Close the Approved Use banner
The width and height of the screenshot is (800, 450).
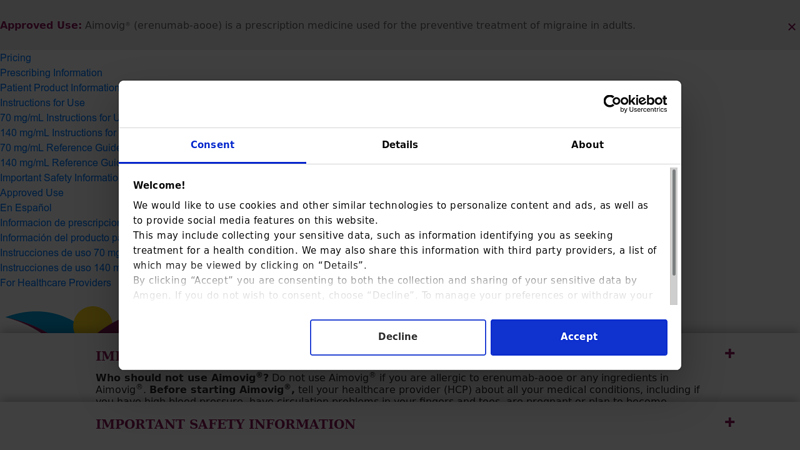[x=791, y=27]
